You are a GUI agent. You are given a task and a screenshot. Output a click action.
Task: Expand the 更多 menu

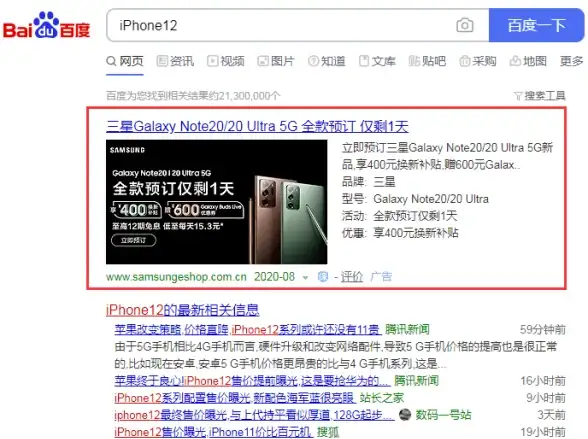click(x=572, y=61)
